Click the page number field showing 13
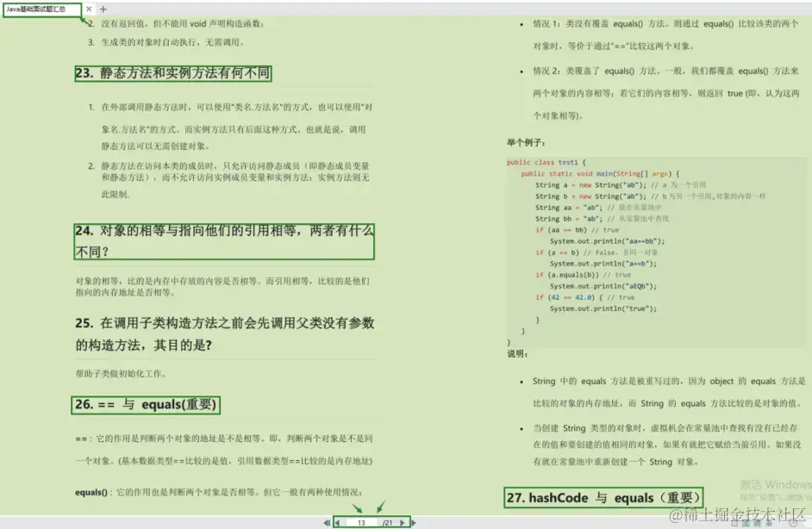This screenshot has height=529, width=812. coord(360,522)
